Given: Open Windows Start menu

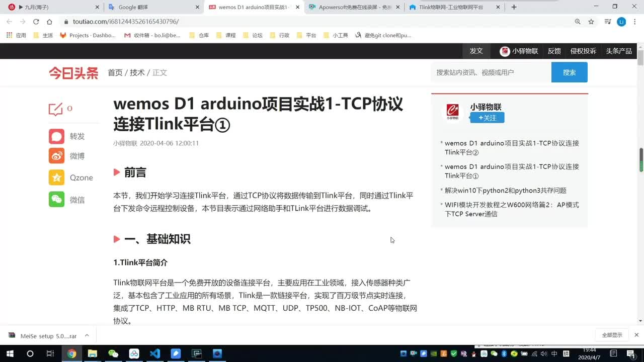Looking at the screenshot, I should click(x=10, y=353).
